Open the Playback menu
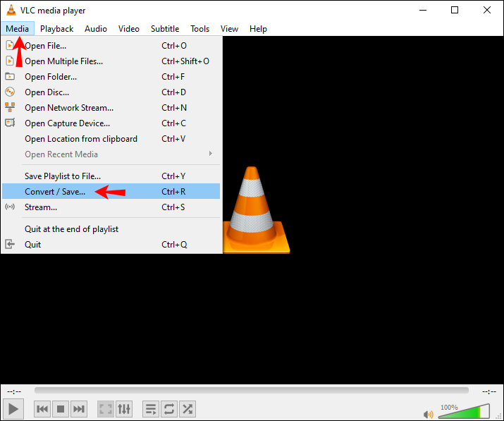Screen dimensions: 504x421 (56, 29)
